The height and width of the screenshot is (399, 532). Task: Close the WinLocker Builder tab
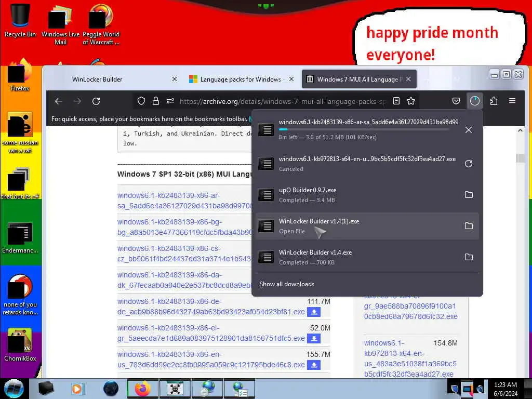pos(175,79)
